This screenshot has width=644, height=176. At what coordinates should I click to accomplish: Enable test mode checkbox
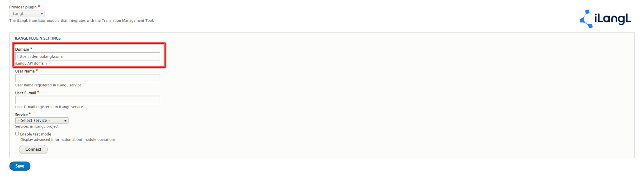(17, 134)
